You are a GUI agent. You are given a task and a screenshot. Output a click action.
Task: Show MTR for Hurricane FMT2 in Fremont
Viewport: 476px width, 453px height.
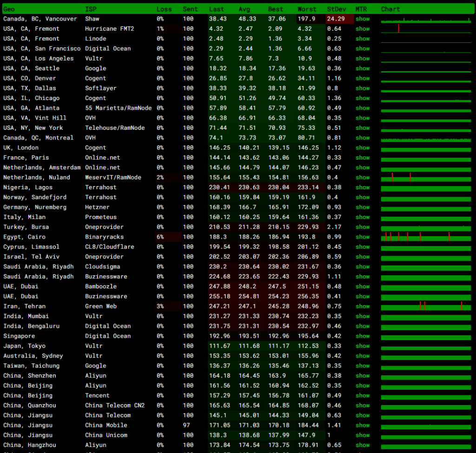(363, 29)
